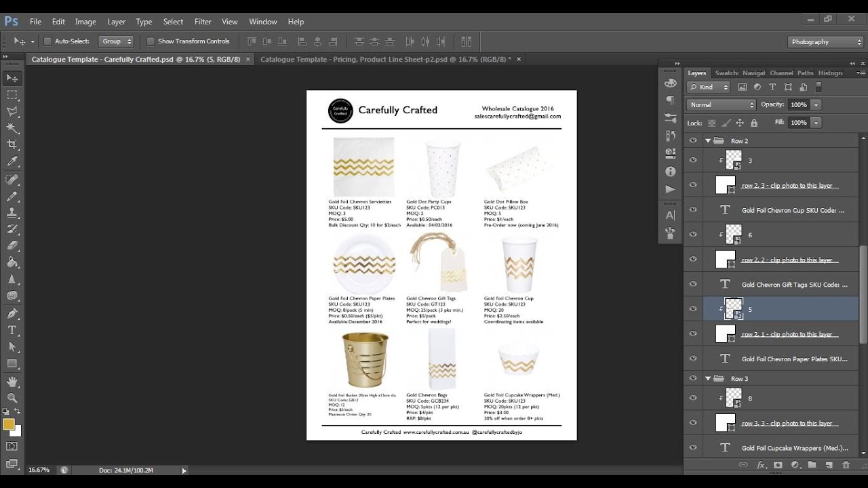Filter for pixel layers icon
This screenshot has width=868, height=488.
(x=742, y=87)
